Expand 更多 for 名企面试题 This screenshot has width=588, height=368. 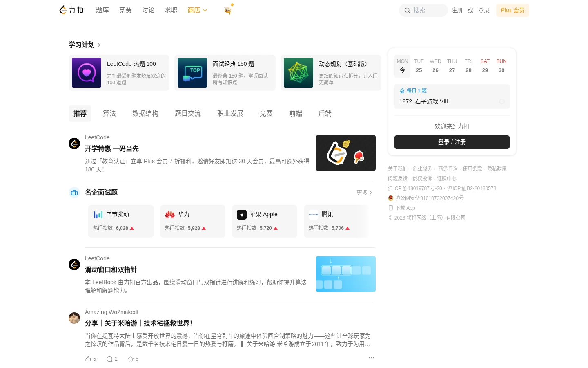364,193
